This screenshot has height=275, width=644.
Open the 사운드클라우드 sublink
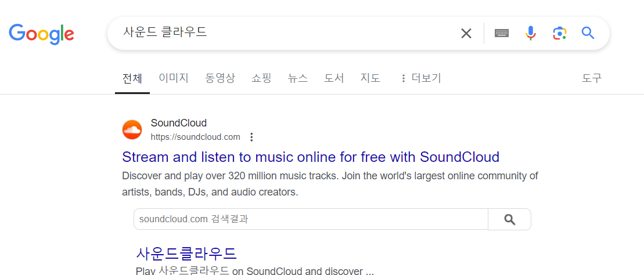tap(186, 254)
